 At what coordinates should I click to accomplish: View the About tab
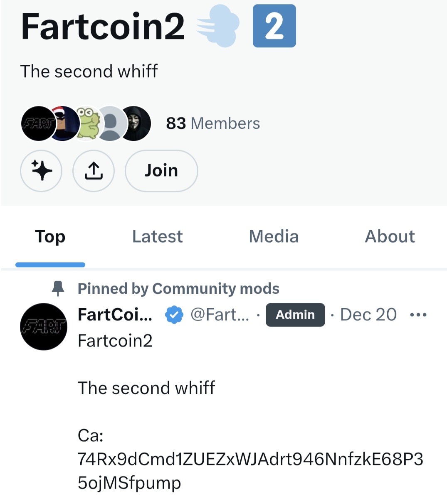[390, 236]
